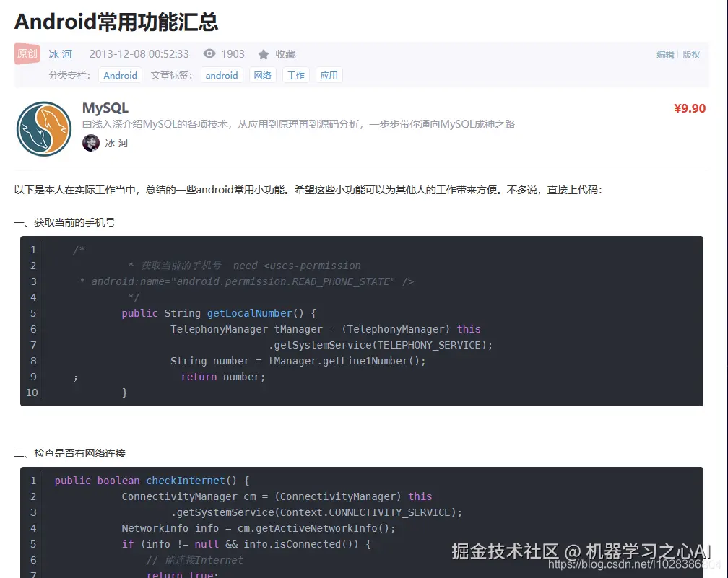Click the getActiveNetworkInfo() code line
The height and width of the screenshot is (578, 728).
coord(258,528)
